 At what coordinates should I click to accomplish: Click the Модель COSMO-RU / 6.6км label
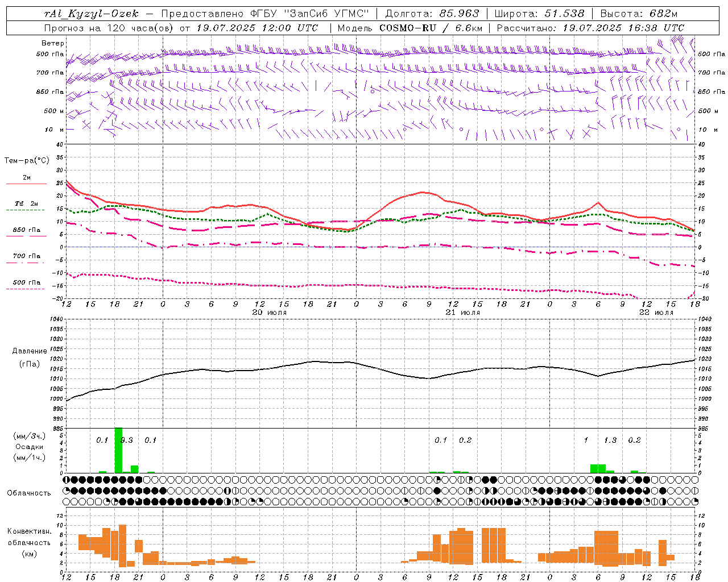(x=410, y=28)
